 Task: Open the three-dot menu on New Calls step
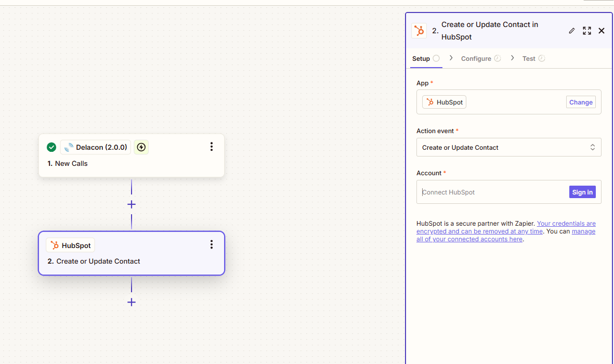212,147
